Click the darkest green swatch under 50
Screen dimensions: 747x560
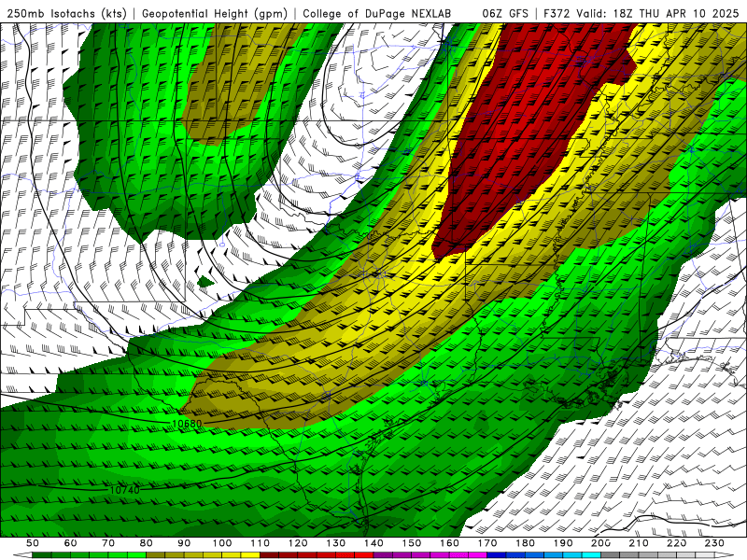click(x=41, y=555)
